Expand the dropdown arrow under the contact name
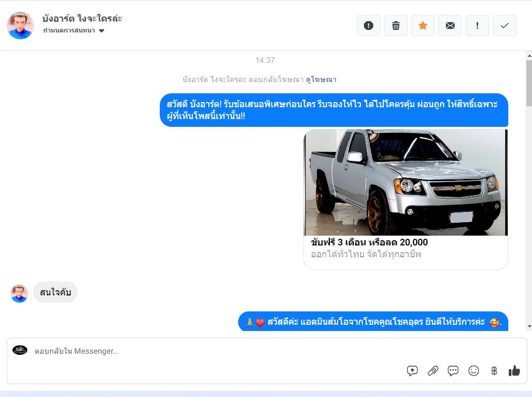 point(102,31)
